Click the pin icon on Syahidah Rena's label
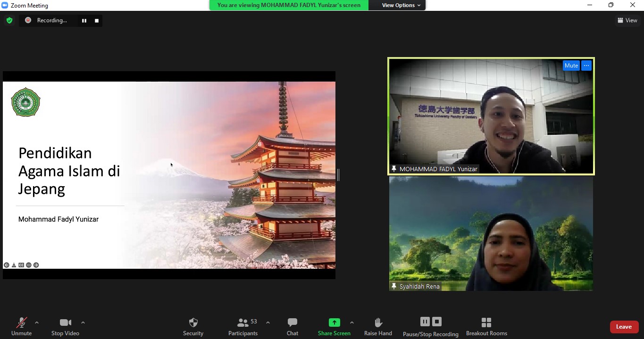The image size is (644, 339). pos(394,286)
